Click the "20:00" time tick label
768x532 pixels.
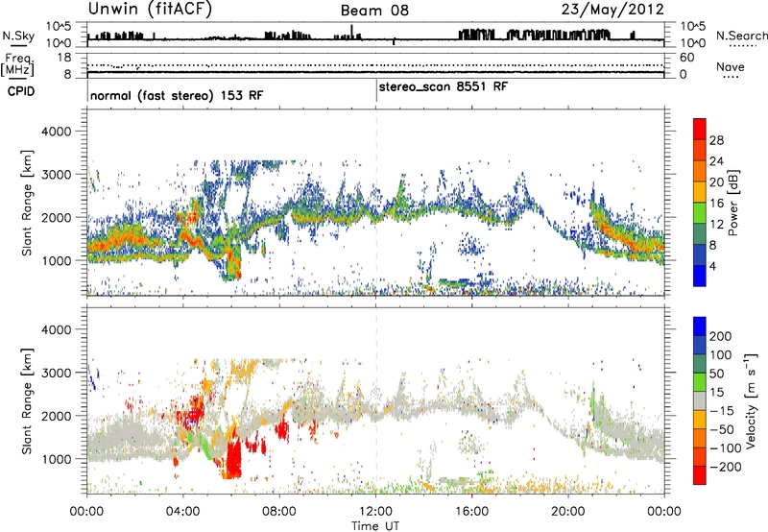(x=568, y=512)
